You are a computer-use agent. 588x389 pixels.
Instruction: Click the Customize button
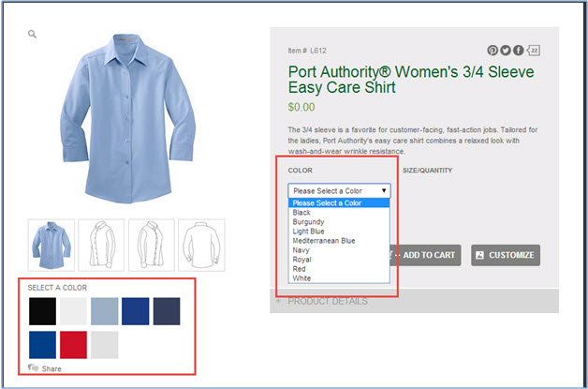tap(506, 255)
